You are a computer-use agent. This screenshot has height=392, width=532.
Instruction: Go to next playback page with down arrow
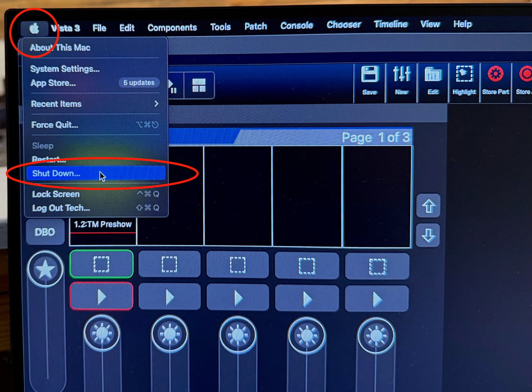428,235
